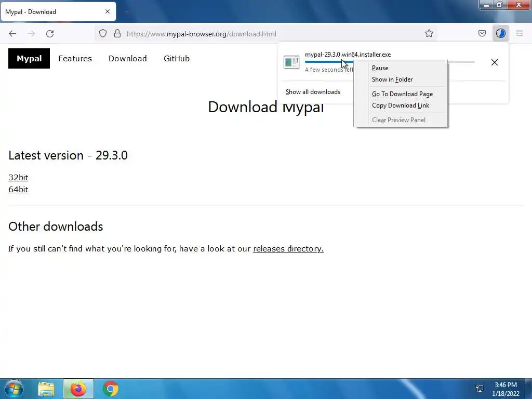Viewport: 532px width, 399px height.
Task: Open the Firefox hamburger menu
Action: pyautogui.click(x=520, y=33)
